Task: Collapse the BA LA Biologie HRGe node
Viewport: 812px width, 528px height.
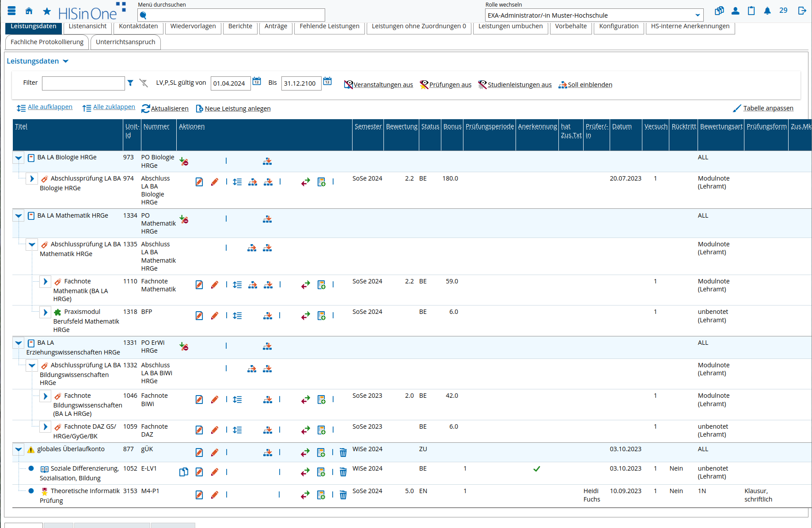Action: pyautogui.click(x=19, y=158)
